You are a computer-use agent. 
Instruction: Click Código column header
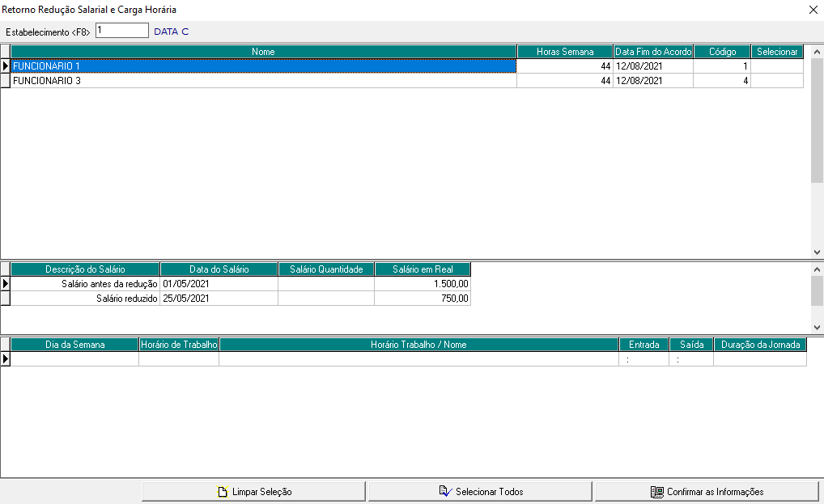[x=723, y=52]
